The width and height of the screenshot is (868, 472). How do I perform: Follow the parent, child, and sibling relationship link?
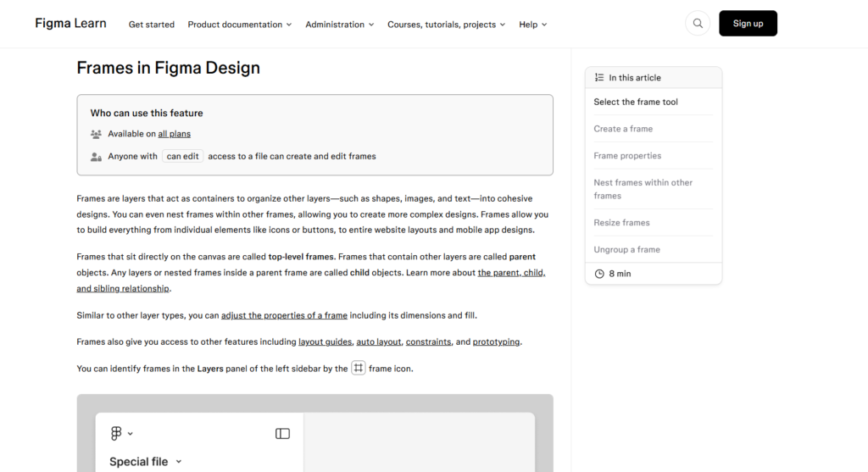pyautogui.click(x=511, y=273)
